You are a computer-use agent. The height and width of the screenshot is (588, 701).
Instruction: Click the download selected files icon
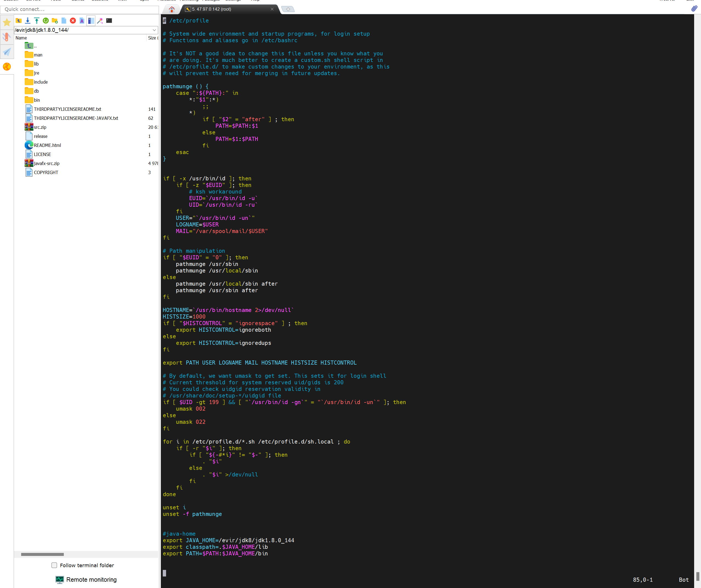[28, 21]
